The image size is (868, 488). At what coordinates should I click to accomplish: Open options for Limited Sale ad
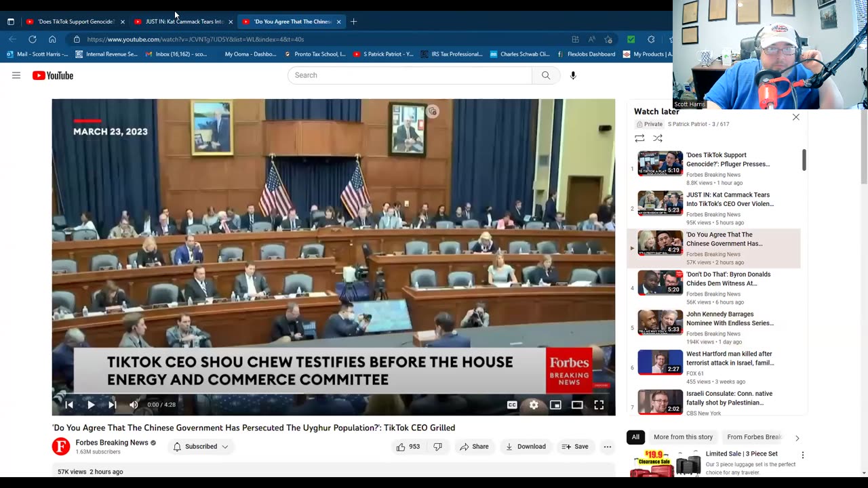click(803, 455)
